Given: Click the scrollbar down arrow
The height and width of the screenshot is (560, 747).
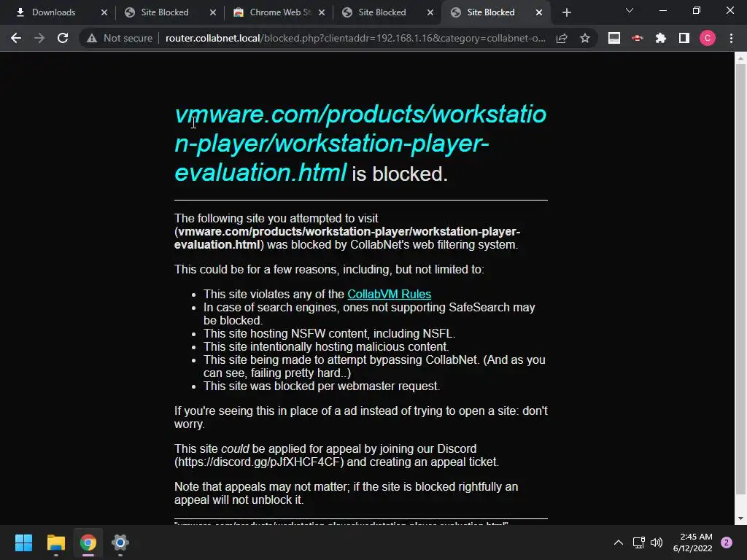Looking at the screenshot, I should click(740, 518).
